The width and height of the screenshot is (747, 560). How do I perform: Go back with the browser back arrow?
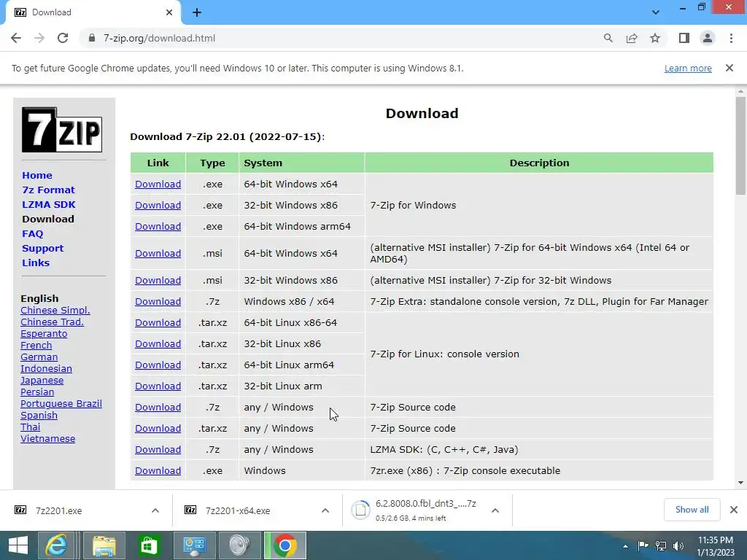tap(16, 38)
